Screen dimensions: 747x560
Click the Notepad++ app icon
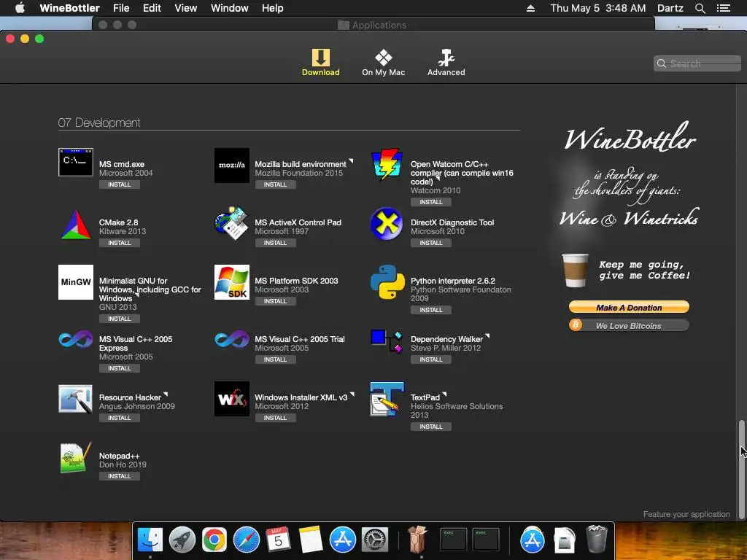click(76, 458)
